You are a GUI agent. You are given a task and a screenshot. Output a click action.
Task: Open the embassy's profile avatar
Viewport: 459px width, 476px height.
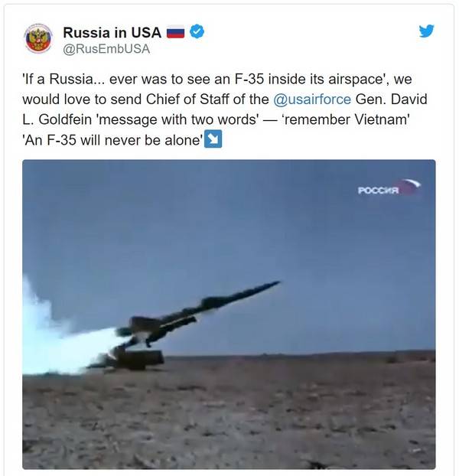point(38,38)
